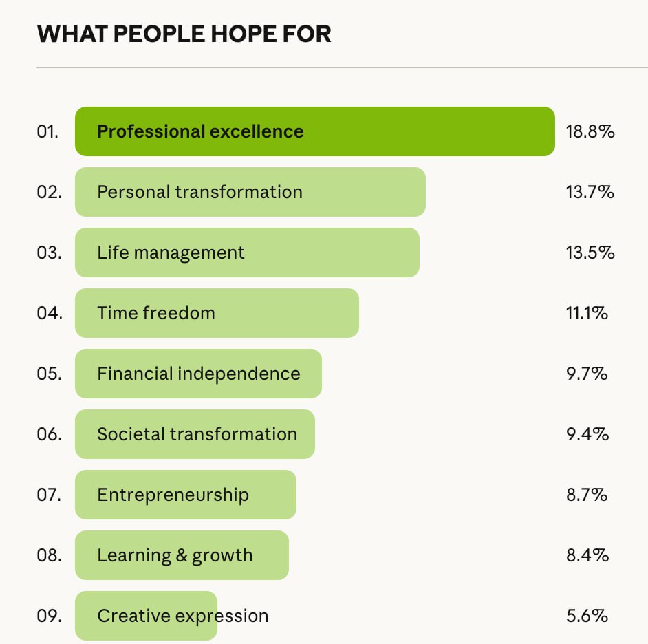Viewport: 648px width, 644px height.
Task: Click the Time freedom bar
Action: 217,313
